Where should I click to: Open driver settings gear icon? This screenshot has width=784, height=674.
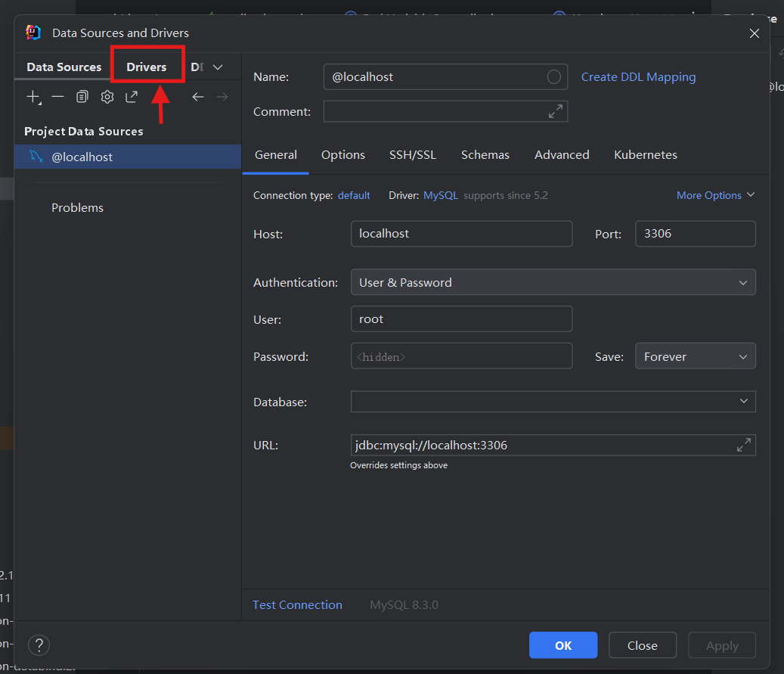pyautogui.click(x=107, y=97)
